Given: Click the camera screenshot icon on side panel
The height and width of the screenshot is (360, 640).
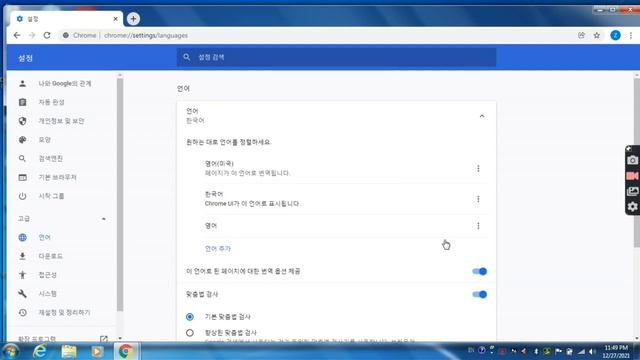Looking at the screenshot, I should tap(632, 160).
